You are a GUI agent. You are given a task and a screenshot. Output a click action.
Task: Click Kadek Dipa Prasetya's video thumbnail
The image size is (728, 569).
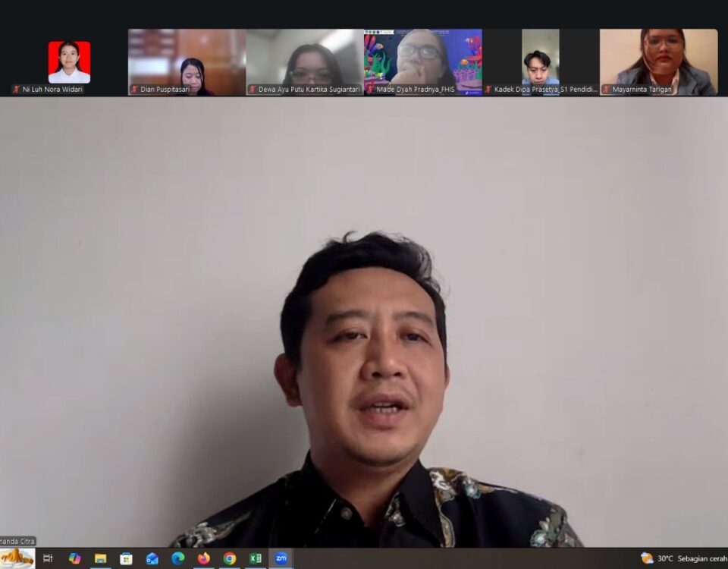click(540, 61)
